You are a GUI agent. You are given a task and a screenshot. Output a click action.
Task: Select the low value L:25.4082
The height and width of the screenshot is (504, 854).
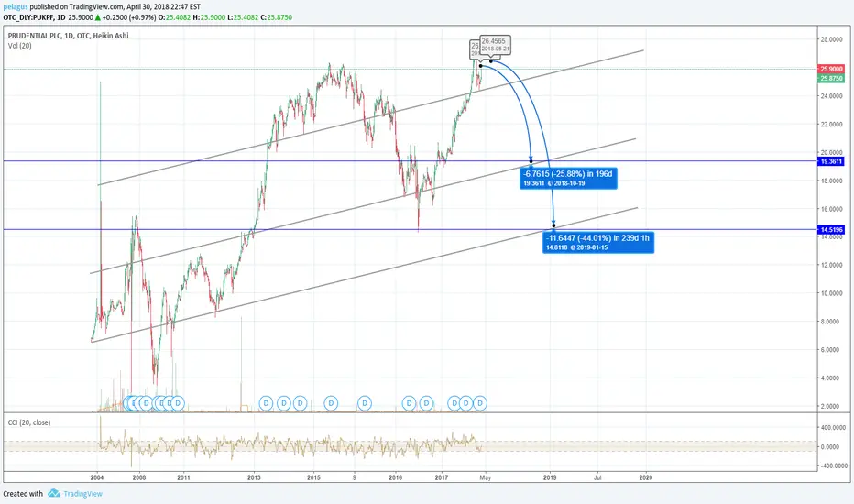[x=243, y=17]
